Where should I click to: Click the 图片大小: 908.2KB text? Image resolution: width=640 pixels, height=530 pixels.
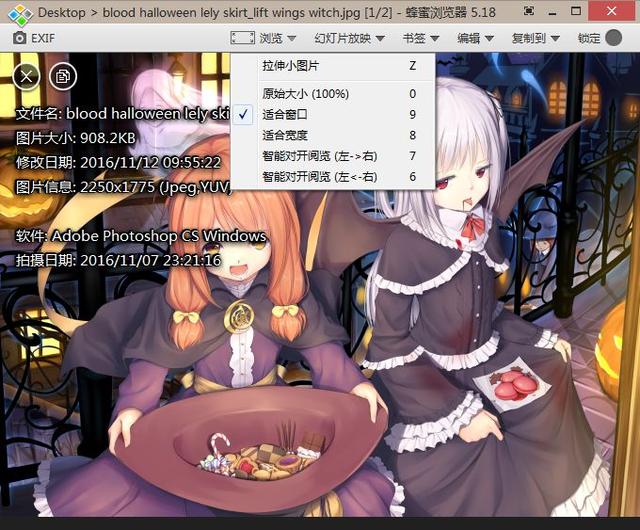coord(76,138)
